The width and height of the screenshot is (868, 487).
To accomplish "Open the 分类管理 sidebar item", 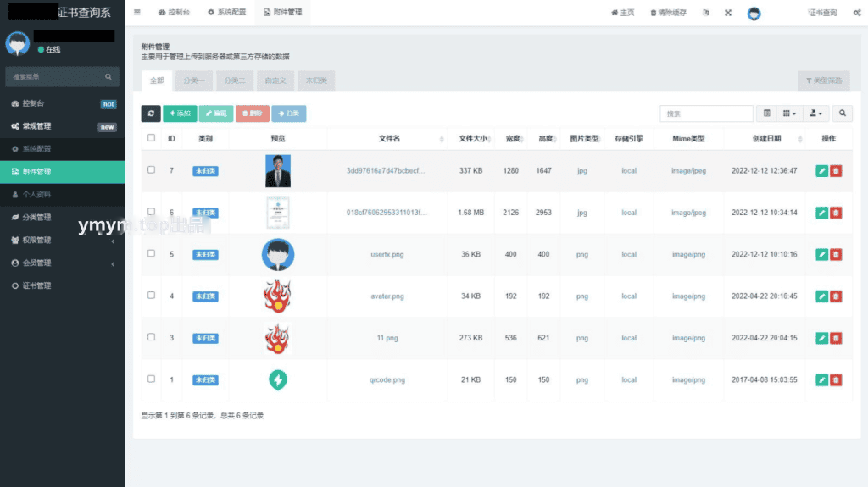I will tap(62, 218).
